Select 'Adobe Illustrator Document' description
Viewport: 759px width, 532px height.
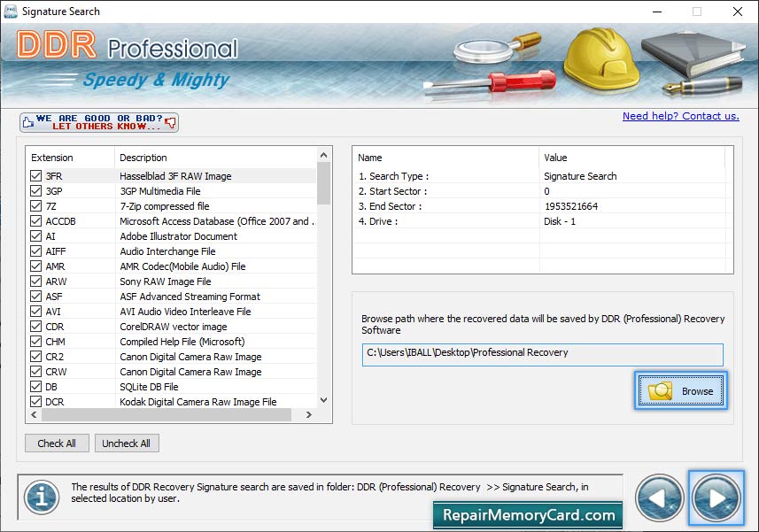point(179,236)
